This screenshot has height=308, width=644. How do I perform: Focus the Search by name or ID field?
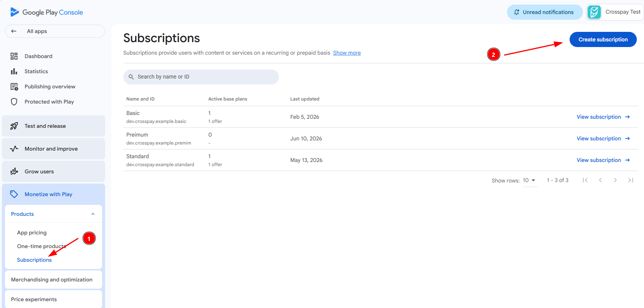click(201, 77)
